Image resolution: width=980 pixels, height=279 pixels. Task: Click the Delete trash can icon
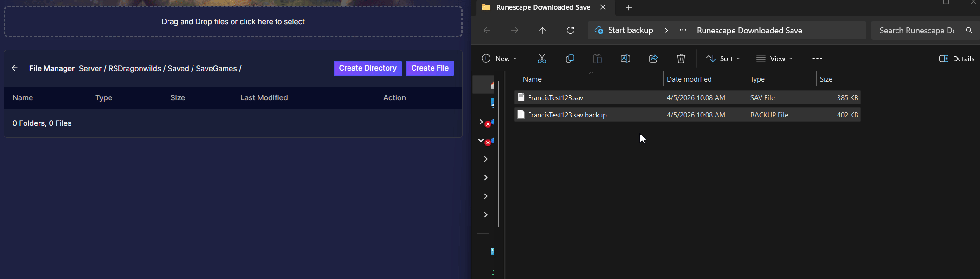681,58
